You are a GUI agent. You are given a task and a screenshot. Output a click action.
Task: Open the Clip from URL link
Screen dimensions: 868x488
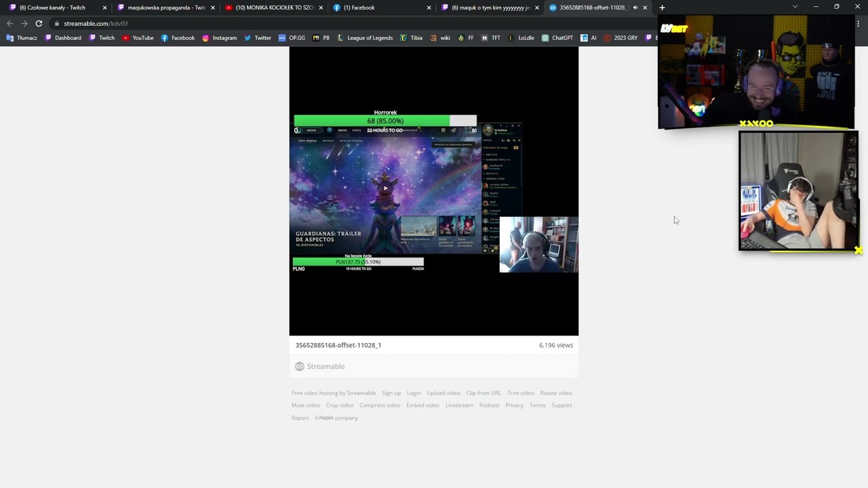click(x=484, y=393)
